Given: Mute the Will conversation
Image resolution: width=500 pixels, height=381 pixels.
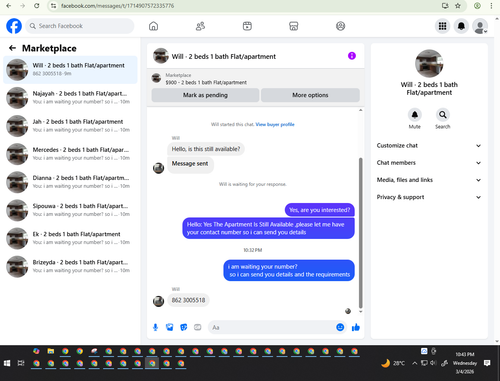Looking at the screenshot, I should point(415,115).
